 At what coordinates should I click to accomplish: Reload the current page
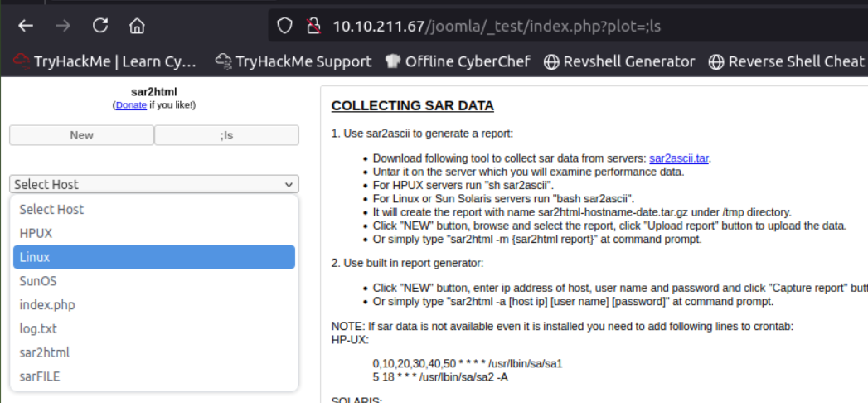coord(100,26)
